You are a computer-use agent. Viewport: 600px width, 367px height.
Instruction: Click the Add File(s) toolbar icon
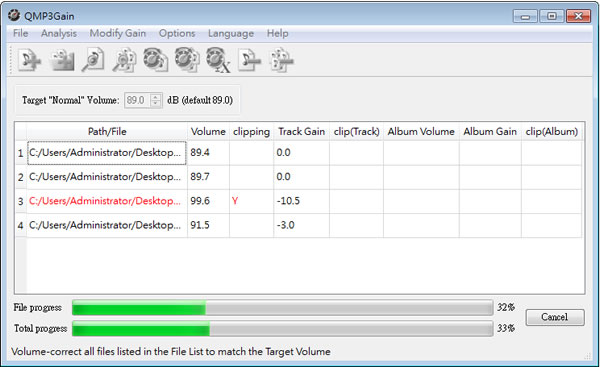coord(29,60)
